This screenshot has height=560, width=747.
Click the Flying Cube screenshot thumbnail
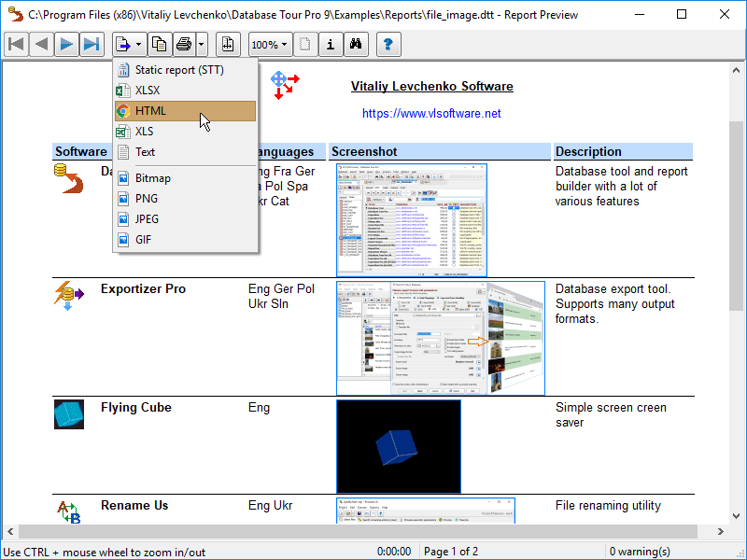(x=399, y=446)
